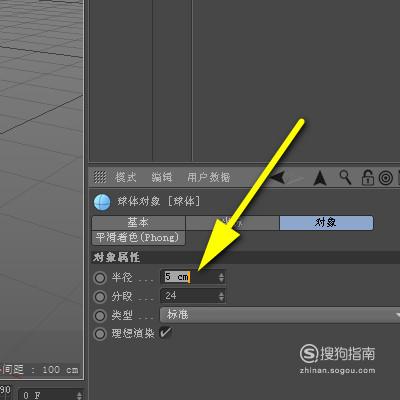Click the spinner beside the 0 F field
The width and height of the screenshot is (400, 400).
79,395
